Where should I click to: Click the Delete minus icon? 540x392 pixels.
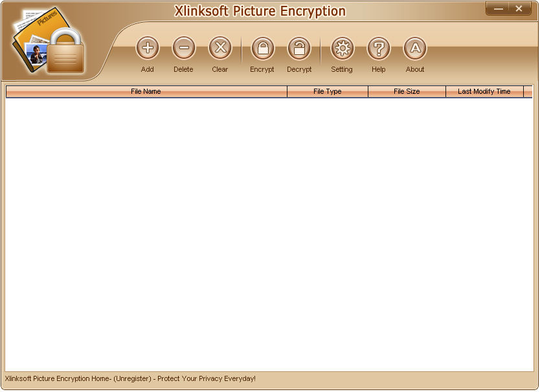coord(184,48)
